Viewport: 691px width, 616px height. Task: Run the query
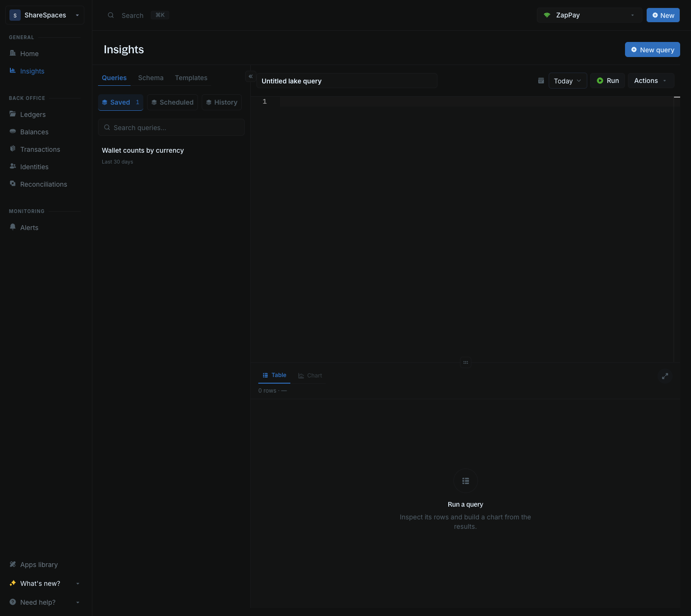tap(608, 81)
